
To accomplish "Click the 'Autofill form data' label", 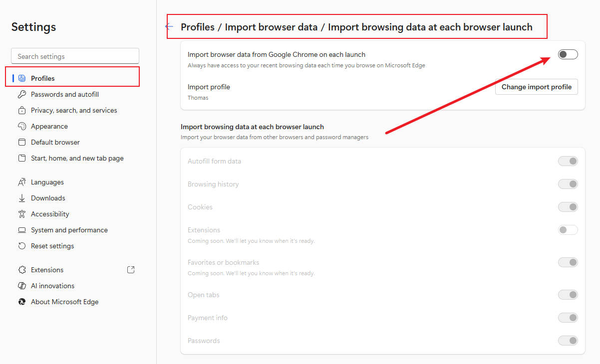I will click(x=214, y=161).
